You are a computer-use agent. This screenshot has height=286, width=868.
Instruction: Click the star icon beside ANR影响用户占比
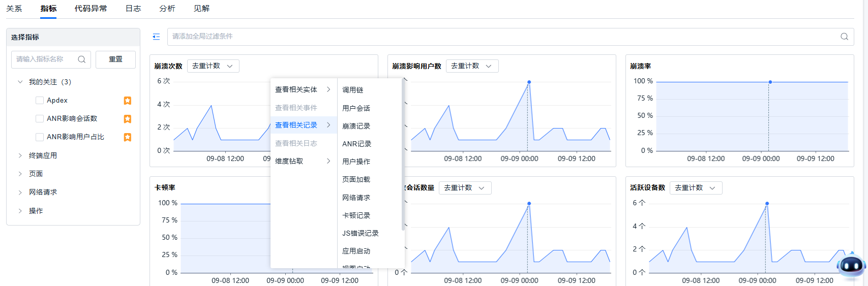[128, 137]
